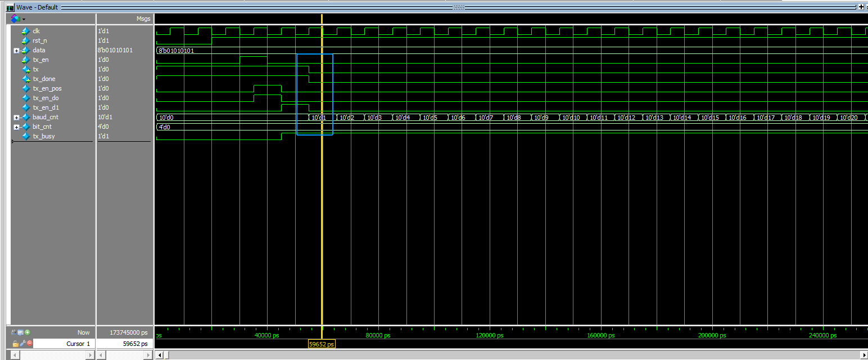
Task: Select the tx_busy signal name
Action: pos(44,136)
